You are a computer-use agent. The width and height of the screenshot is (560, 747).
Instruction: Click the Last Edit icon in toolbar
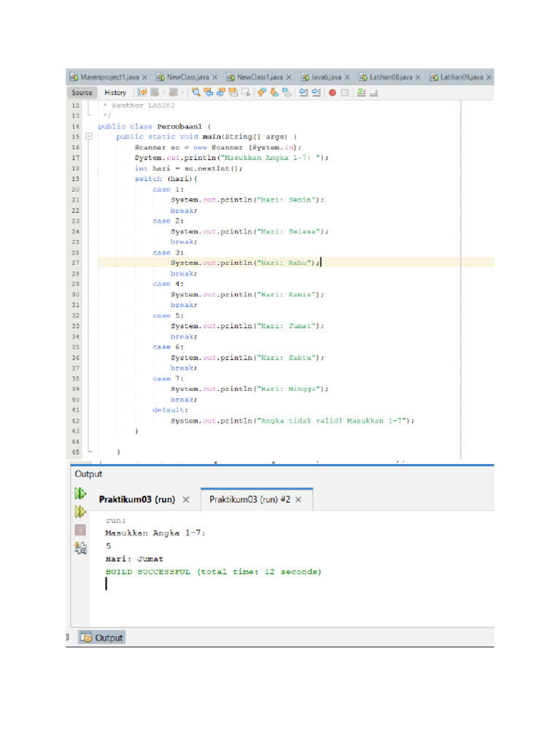point(143,93)
